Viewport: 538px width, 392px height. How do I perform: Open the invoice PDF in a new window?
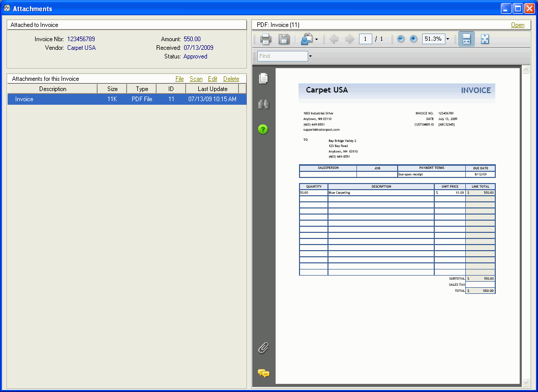click(x=518, y=24)
